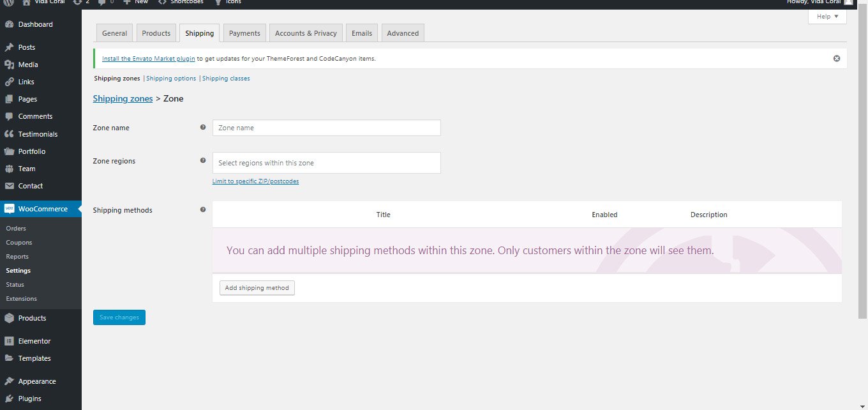Viewport: 868px width, 410px height.
Task: Click the Title column header
Action: tap(383, 215)
